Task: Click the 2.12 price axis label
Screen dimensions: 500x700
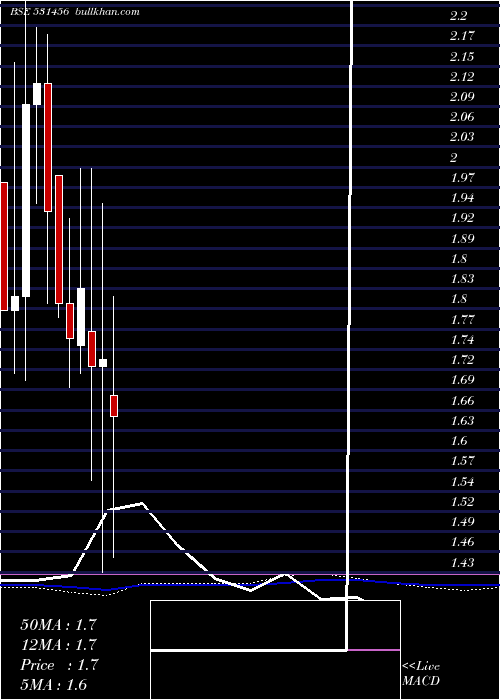Action: click(x=462, y=77)
